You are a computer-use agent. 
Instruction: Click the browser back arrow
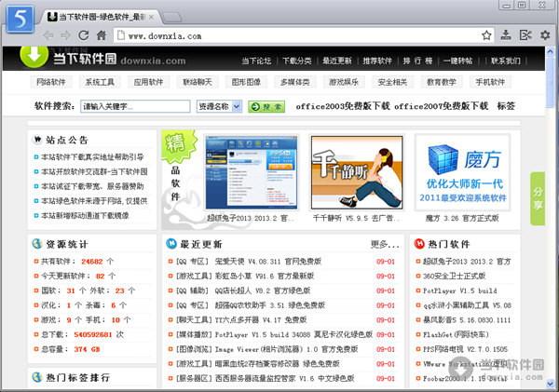48,35
